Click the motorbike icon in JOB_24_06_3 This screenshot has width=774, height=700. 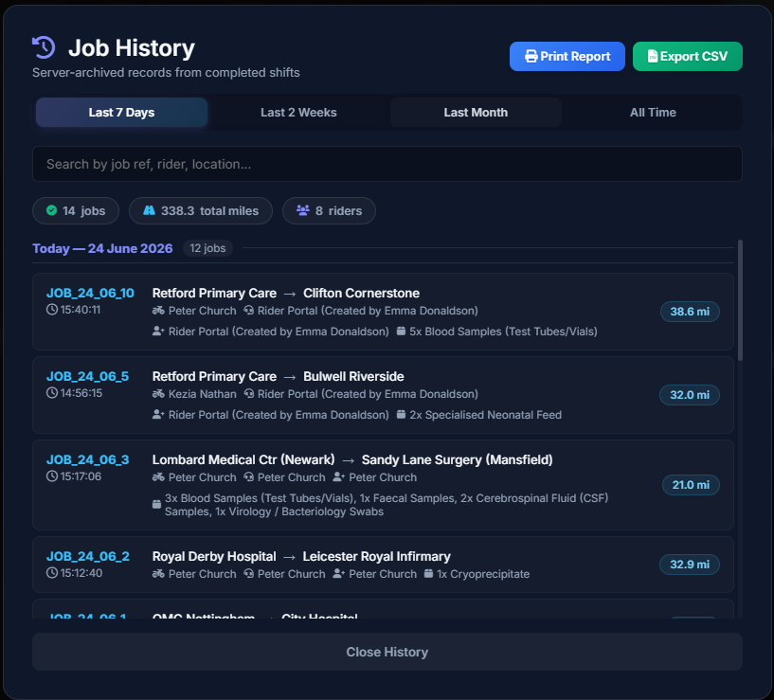click(x=158, y=477)
